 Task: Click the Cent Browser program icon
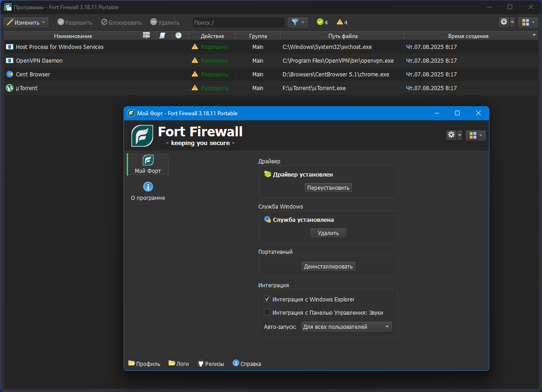point(10,74)
